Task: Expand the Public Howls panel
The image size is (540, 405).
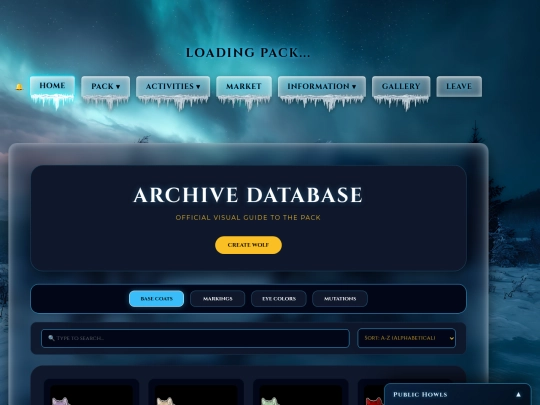Action: point(518,395)
